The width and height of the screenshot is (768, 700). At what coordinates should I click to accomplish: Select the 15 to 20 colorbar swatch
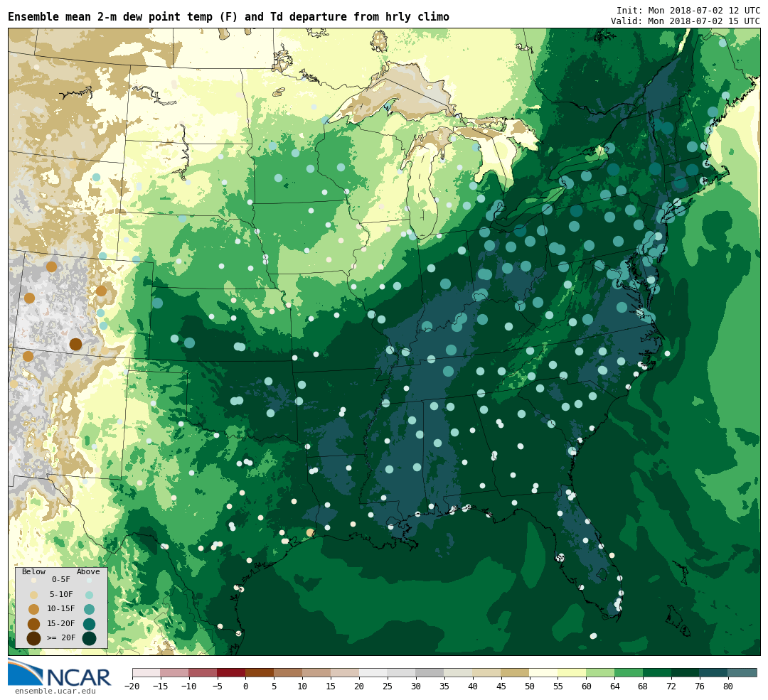click(346, 672)
